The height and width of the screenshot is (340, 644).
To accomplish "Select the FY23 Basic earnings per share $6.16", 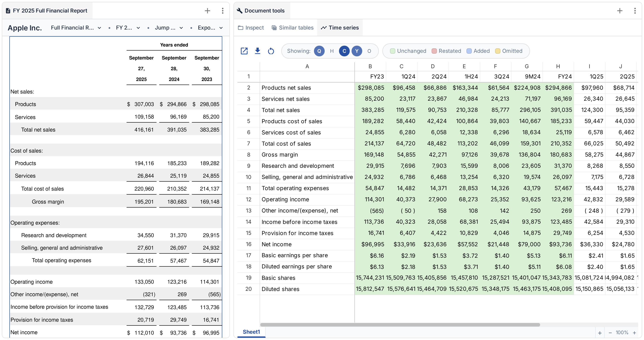I will click(370, 255).
